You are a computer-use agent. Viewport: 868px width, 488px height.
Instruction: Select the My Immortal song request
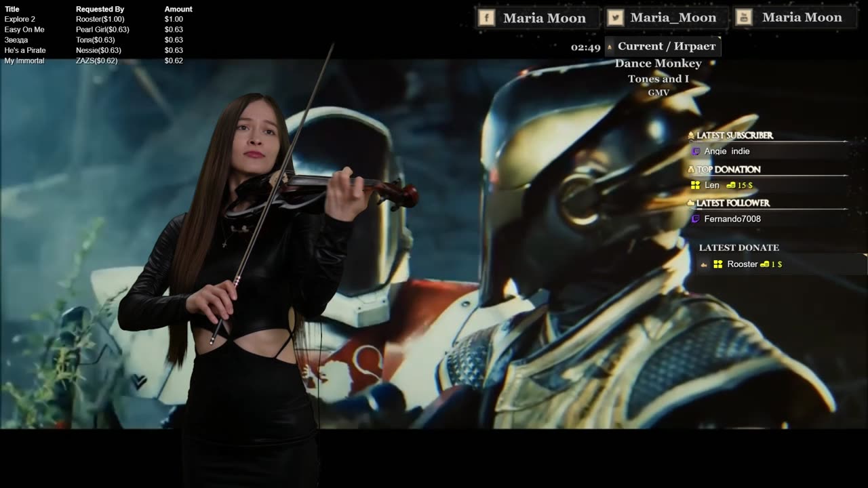[24, 61]
